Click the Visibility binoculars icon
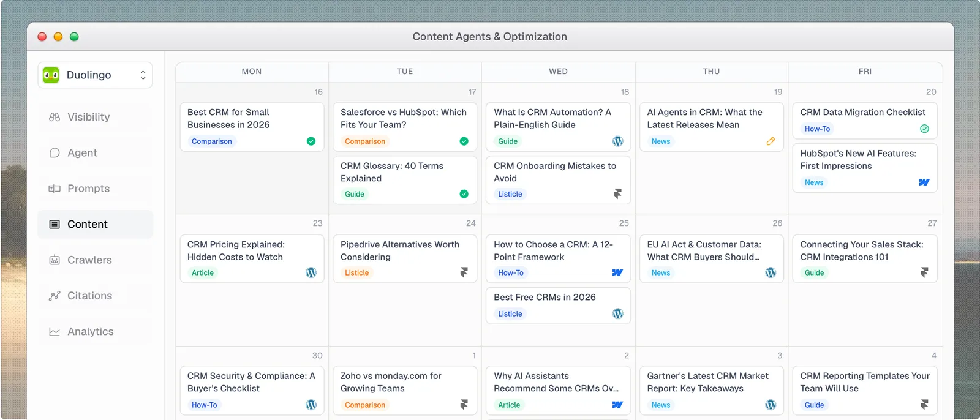980x420 pixels. click(x=55, y=117)
